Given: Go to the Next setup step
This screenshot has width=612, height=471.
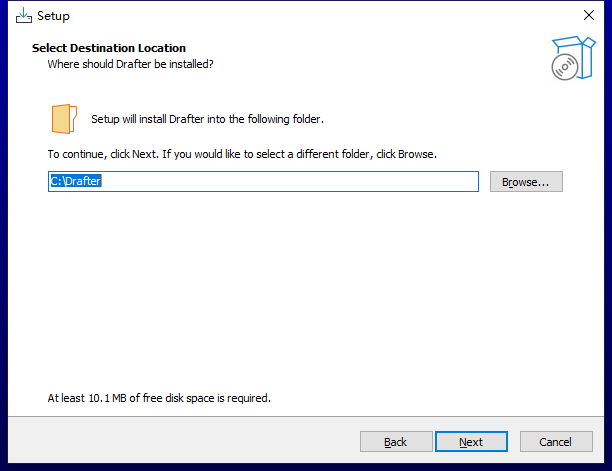Looking at the screenshot, I should pos(471,442).
